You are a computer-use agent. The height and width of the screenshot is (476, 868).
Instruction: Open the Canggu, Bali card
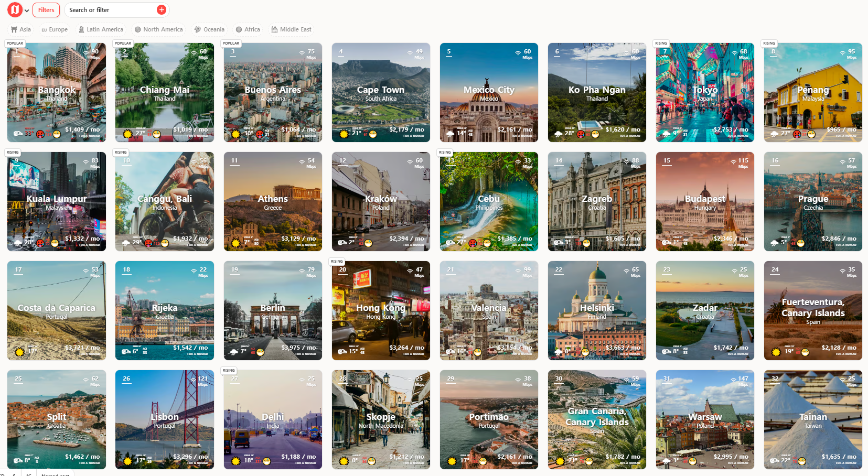pyautogui.click(x=165, y=201)
